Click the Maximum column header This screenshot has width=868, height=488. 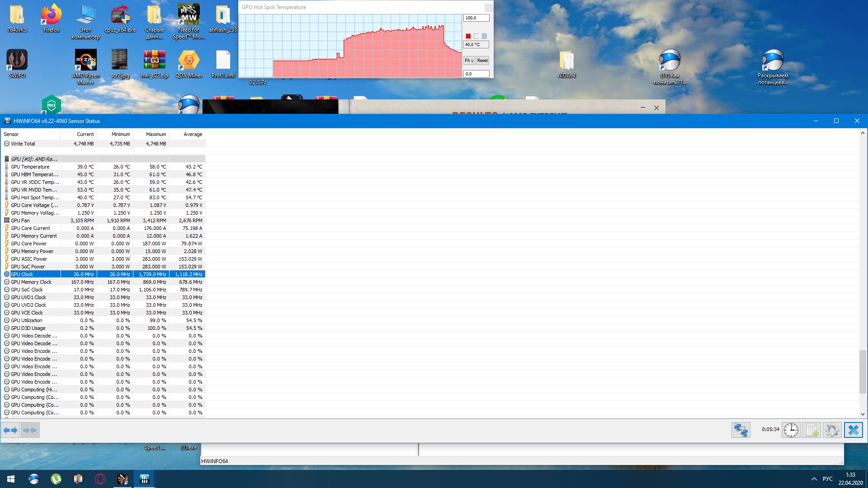(156, 134)
